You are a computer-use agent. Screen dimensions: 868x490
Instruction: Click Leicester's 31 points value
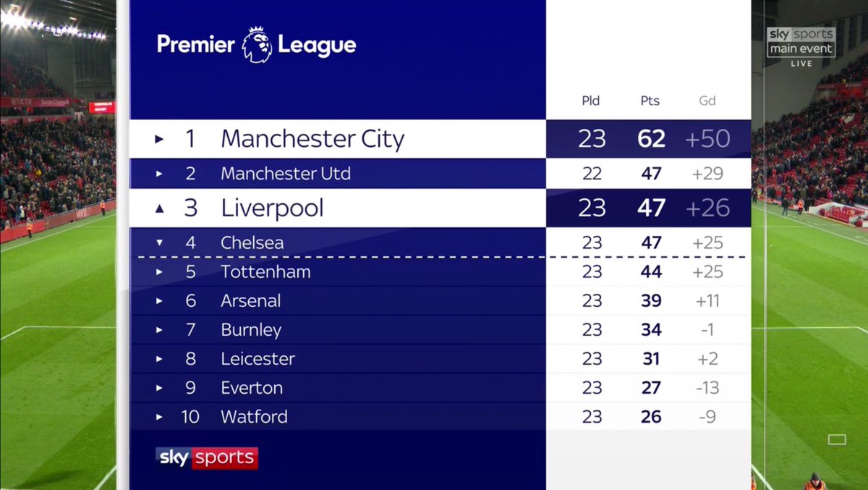click(651, 359)
